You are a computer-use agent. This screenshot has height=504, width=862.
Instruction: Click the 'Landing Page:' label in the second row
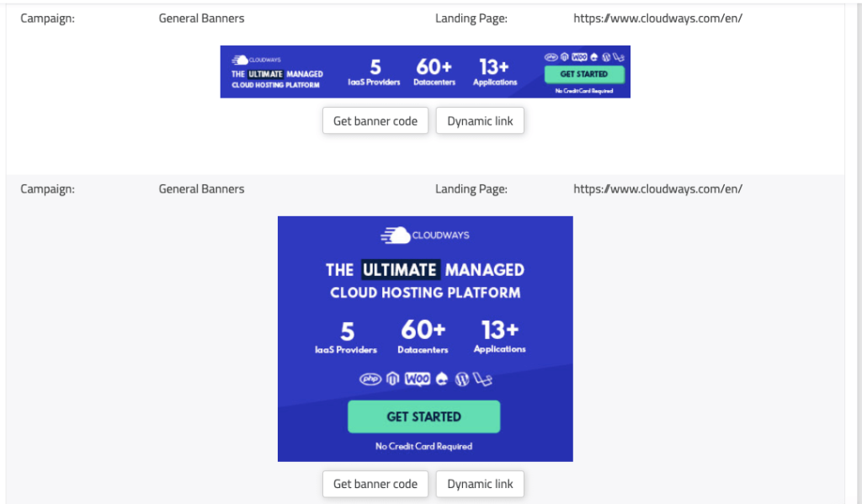(471, 189)
